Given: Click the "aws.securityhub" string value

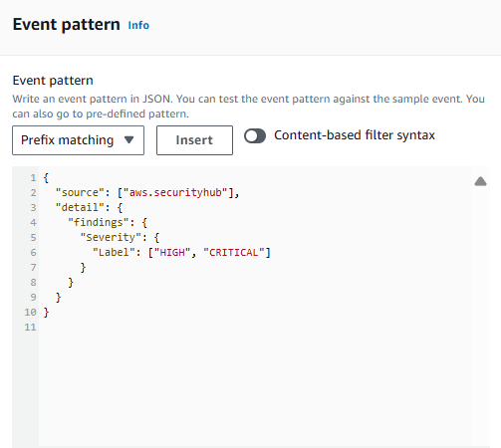Looking at the screenshot, I should tap(175, 193).
